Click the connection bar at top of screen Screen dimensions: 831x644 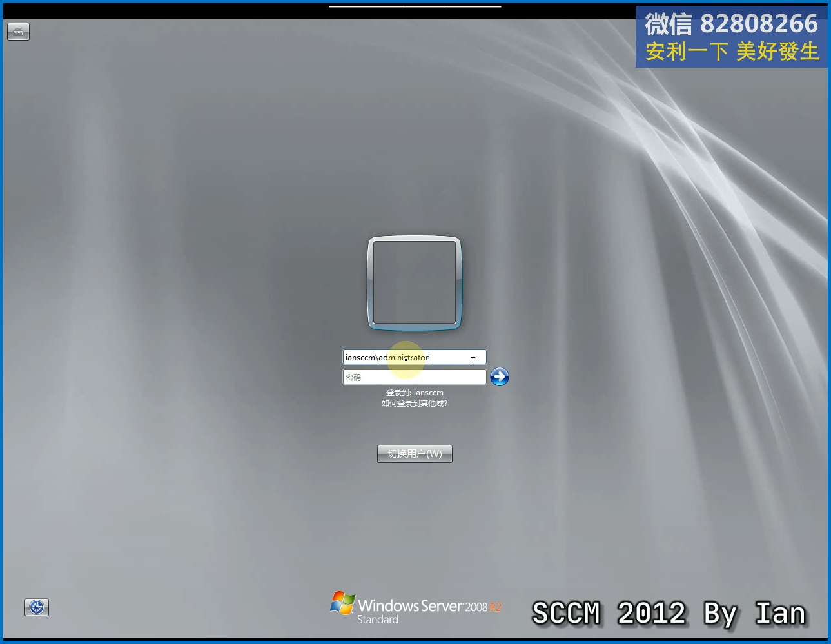[415, 6]
